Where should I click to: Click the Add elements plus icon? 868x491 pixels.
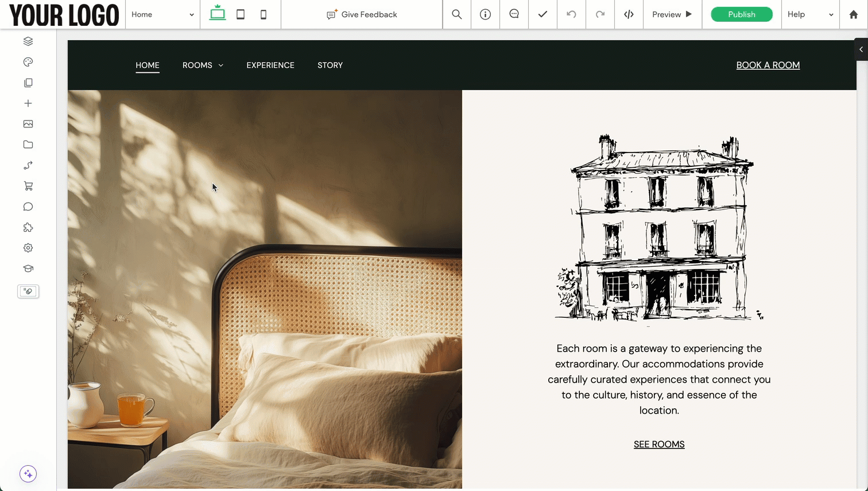click(28, 103)
